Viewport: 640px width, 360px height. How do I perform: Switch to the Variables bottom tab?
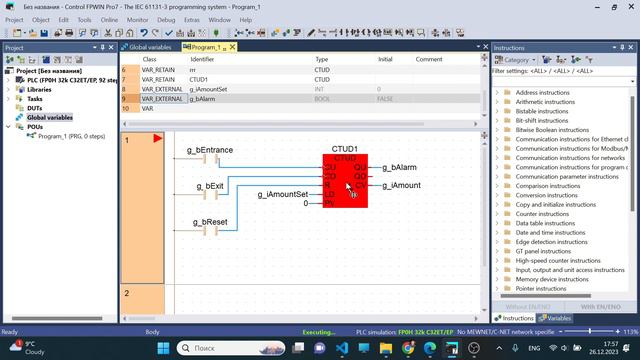(555, 318)
